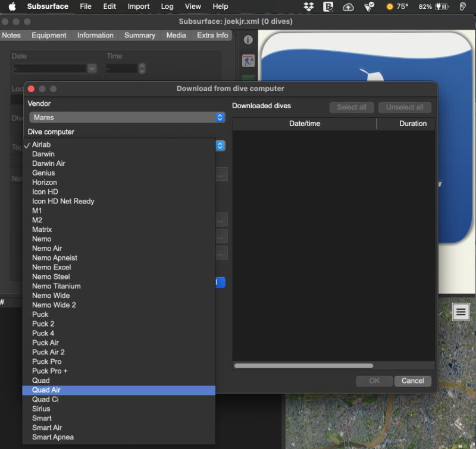Viewport: 476px width, 449px height.
Task: Click the Time input field
Action: [122, 68]
